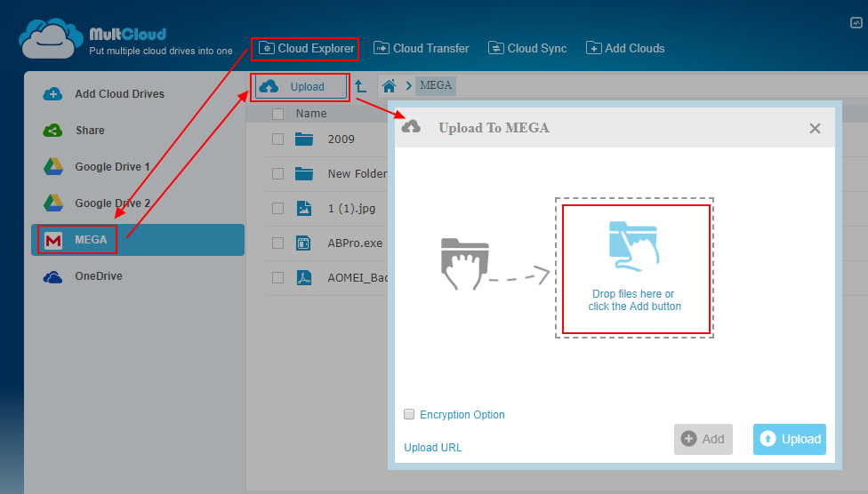This screenshot has width=868, height=494.
Task: Click the upload cloud icon in dialog title
Action: [411, 127]
